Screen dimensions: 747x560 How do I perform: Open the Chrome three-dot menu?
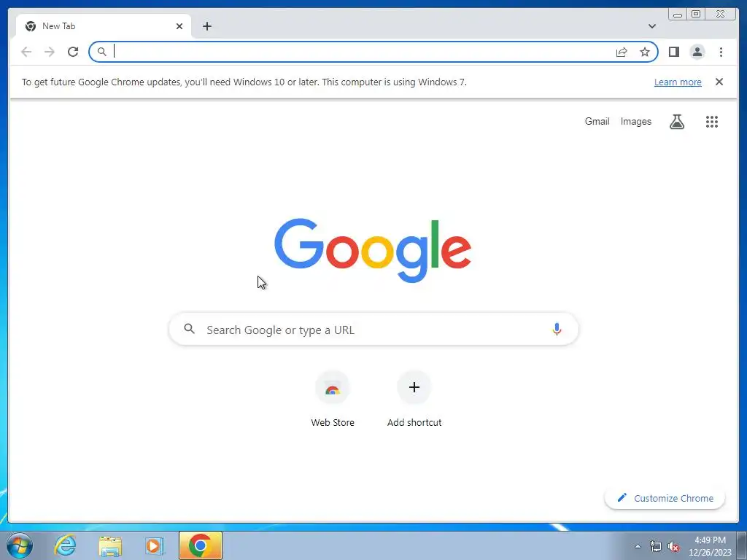point(721,52)
